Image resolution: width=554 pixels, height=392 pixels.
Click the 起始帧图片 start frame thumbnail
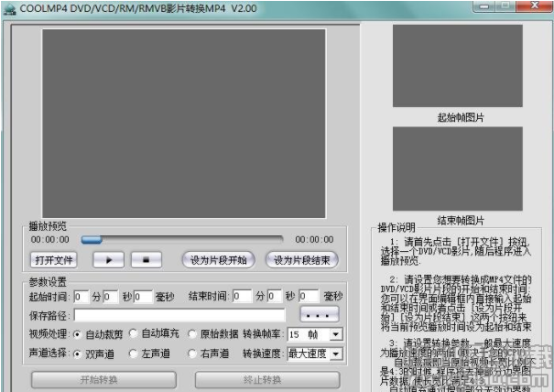click(x=458, y=66)
